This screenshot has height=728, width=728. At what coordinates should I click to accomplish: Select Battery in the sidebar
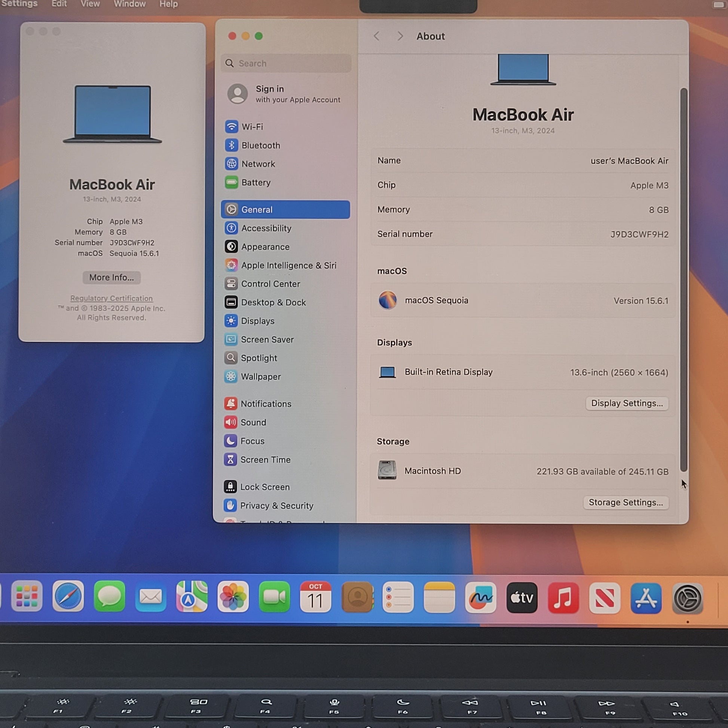[x=256, y=183]
